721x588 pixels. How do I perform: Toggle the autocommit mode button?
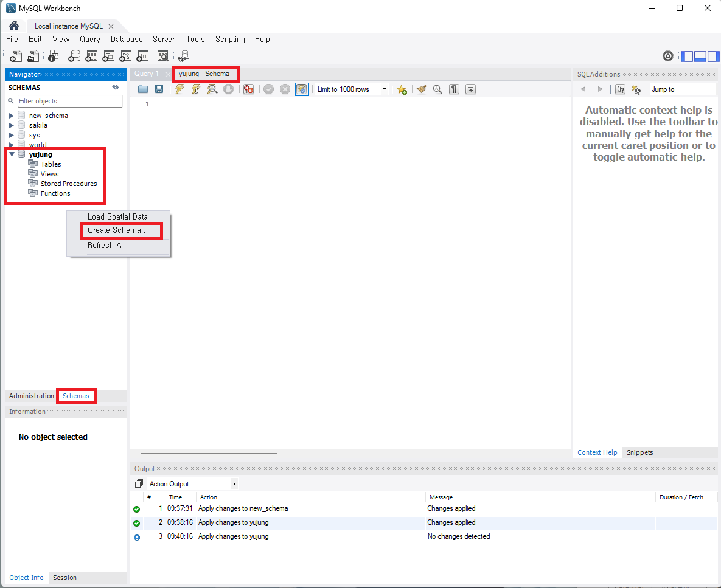[x=302, y=89]
